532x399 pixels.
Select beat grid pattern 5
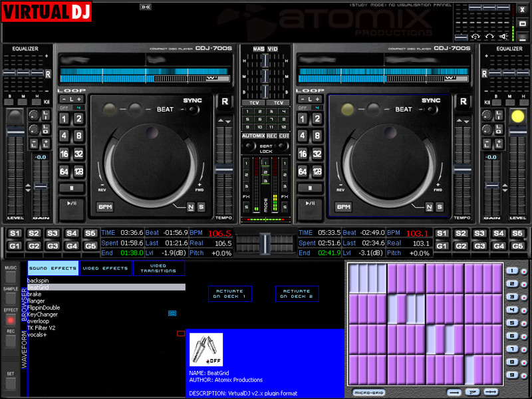pos(512,323)
